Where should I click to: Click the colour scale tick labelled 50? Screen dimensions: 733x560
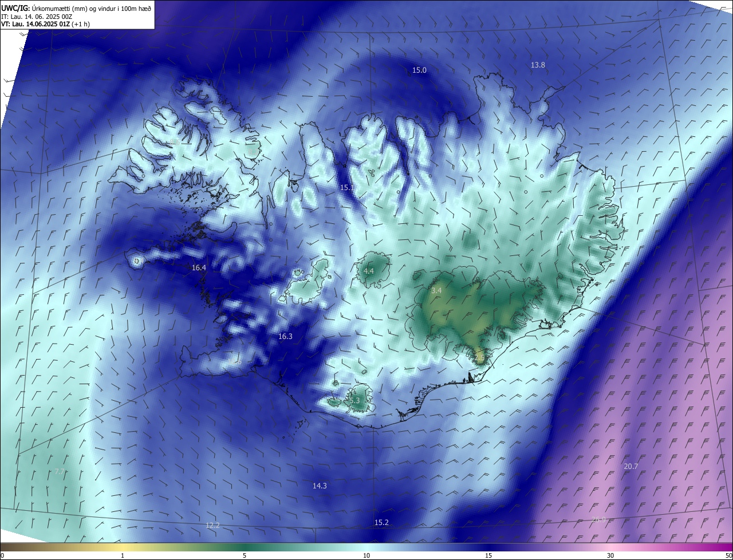pos(728,555)
